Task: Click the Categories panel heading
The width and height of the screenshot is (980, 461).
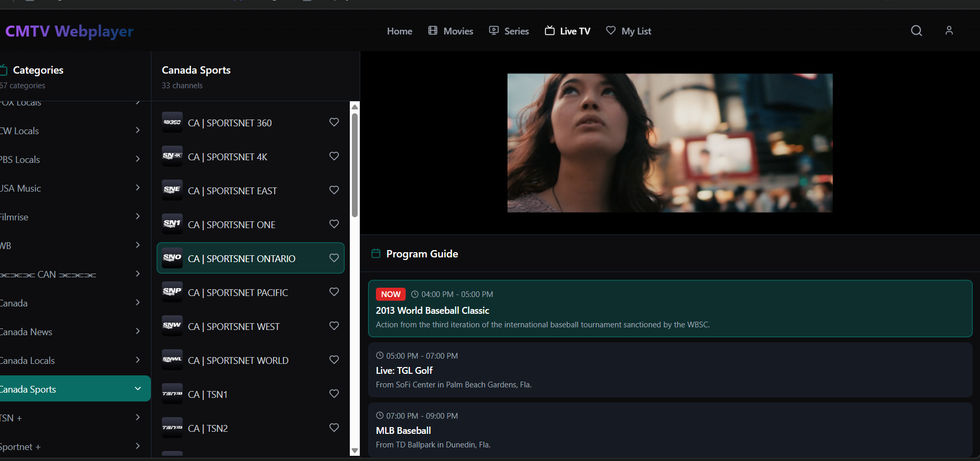Action: click(38, 70)
